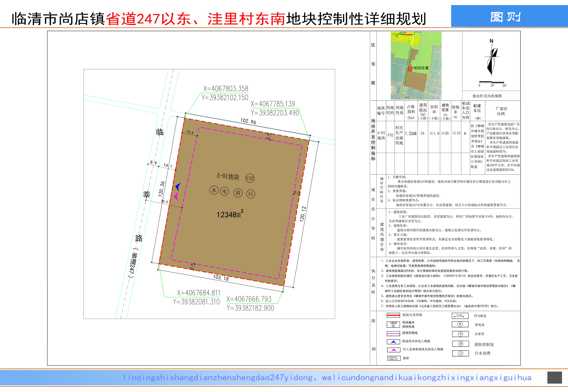The height and width of the screenshot is (392, 568).
Task: Click the circled 消 fire control symbol on the plot
Action: pos(238,193)
